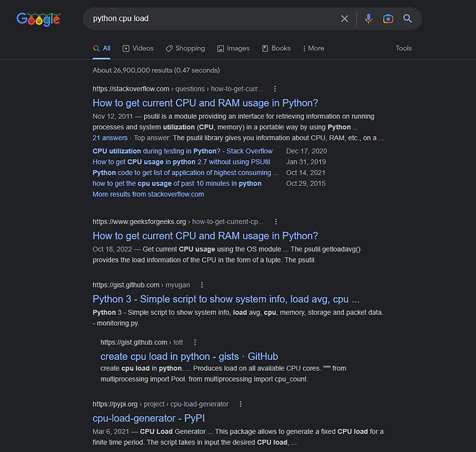476x452 pixels.
Task: Open the Tools filter options
Action: click(x=404, y=49)
